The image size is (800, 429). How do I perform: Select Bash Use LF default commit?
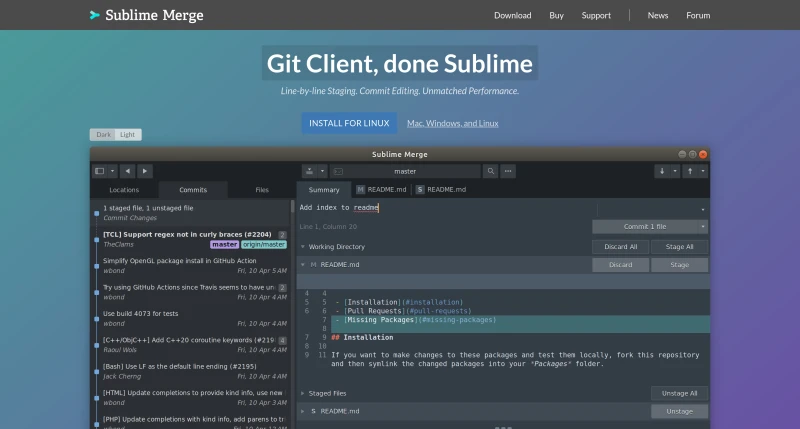click(191, 371)
